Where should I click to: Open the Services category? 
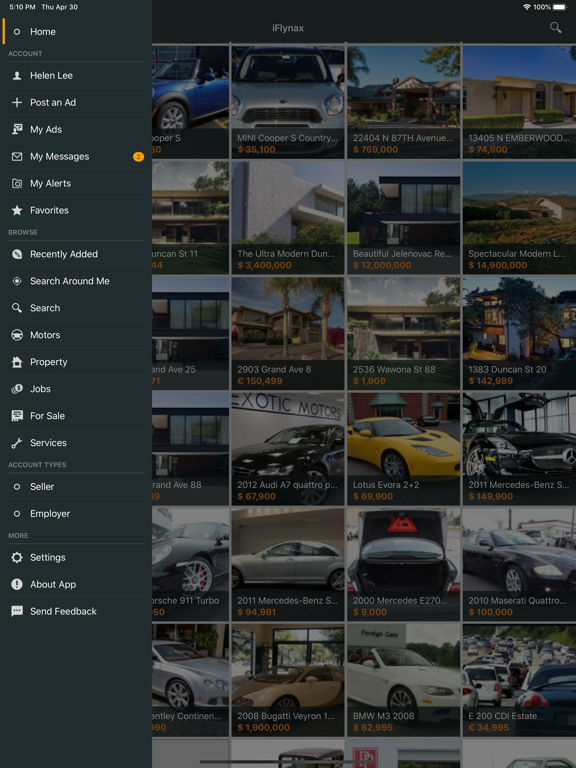click(x=76, y=443)
